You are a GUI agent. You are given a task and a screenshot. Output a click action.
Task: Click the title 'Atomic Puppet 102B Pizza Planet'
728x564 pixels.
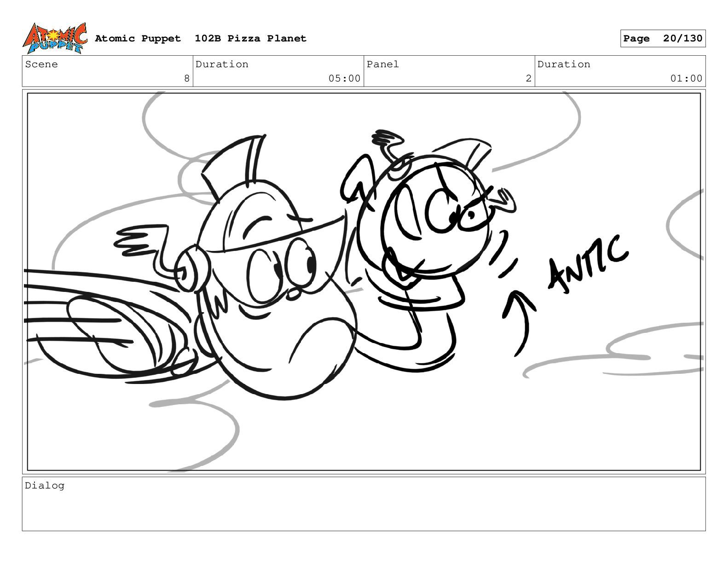[x=201, y=39]
